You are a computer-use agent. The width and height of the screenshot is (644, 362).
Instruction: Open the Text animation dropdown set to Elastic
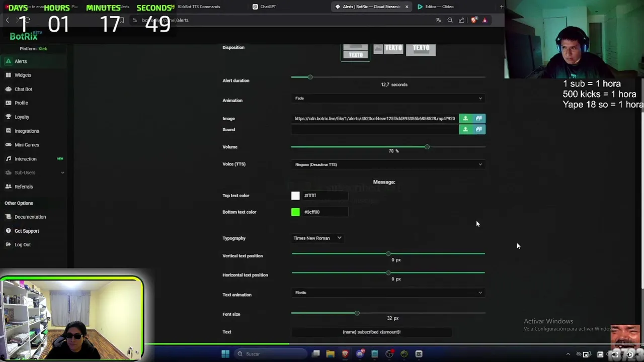click(388, 293)
